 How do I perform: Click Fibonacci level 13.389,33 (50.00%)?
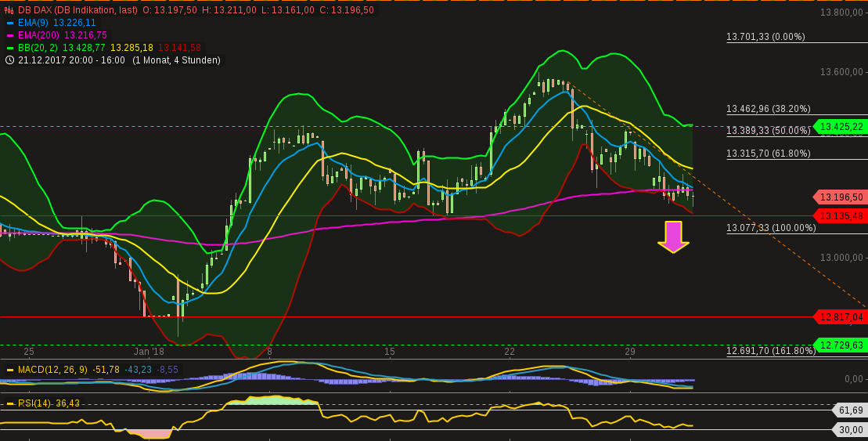click(x=769, y=131)
